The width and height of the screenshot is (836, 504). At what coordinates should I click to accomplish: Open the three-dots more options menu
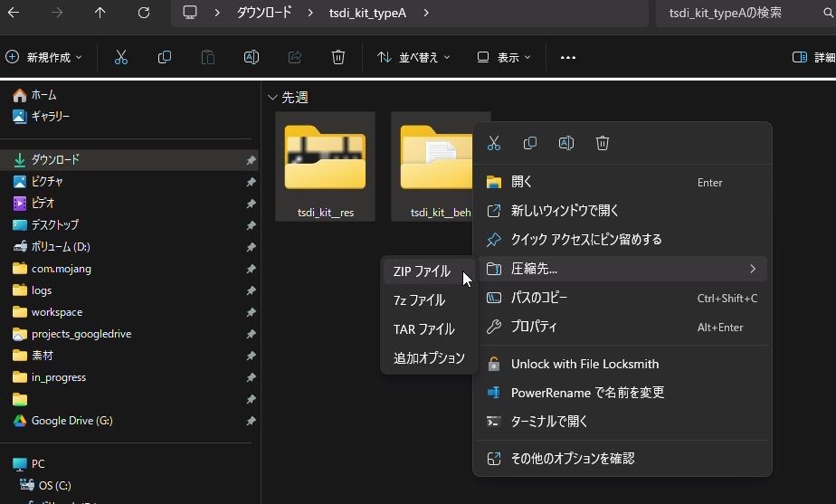pos(568,57)
